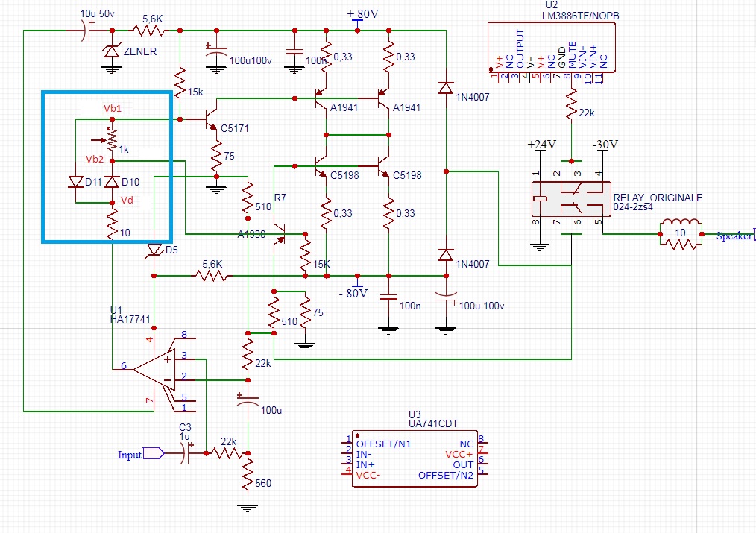Select the Vb1 net label

(113, 109)
